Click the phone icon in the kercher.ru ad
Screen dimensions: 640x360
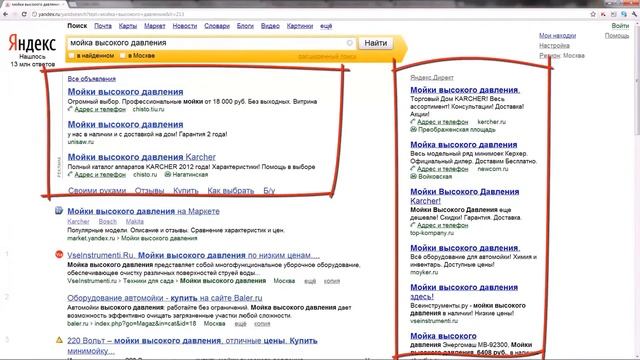(413, 122)
